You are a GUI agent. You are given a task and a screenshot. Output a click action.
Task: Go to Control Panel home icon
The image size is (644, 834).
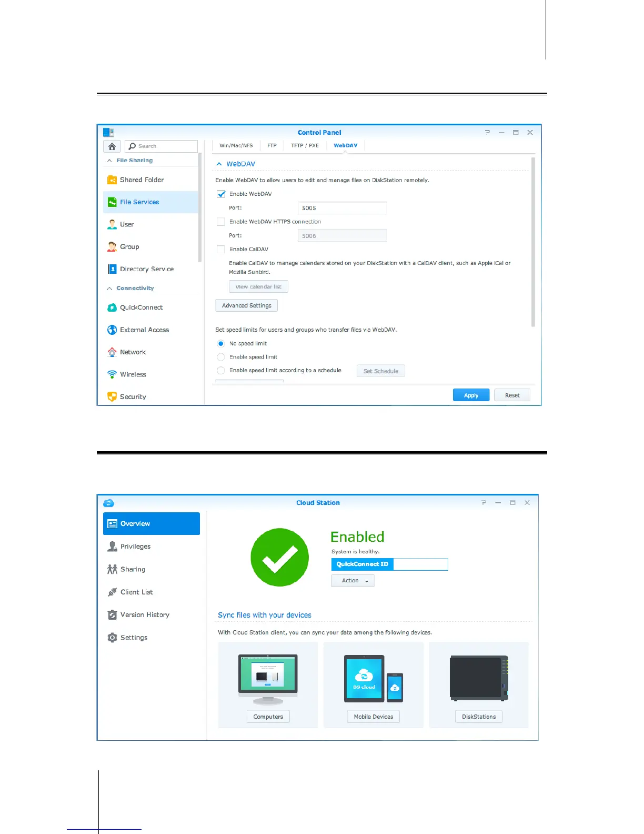112,146
